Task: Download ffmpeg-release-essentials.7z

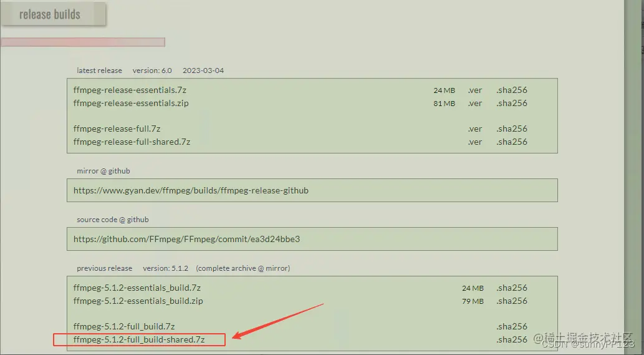Action: pyautogui.click(x=130, y=90)
